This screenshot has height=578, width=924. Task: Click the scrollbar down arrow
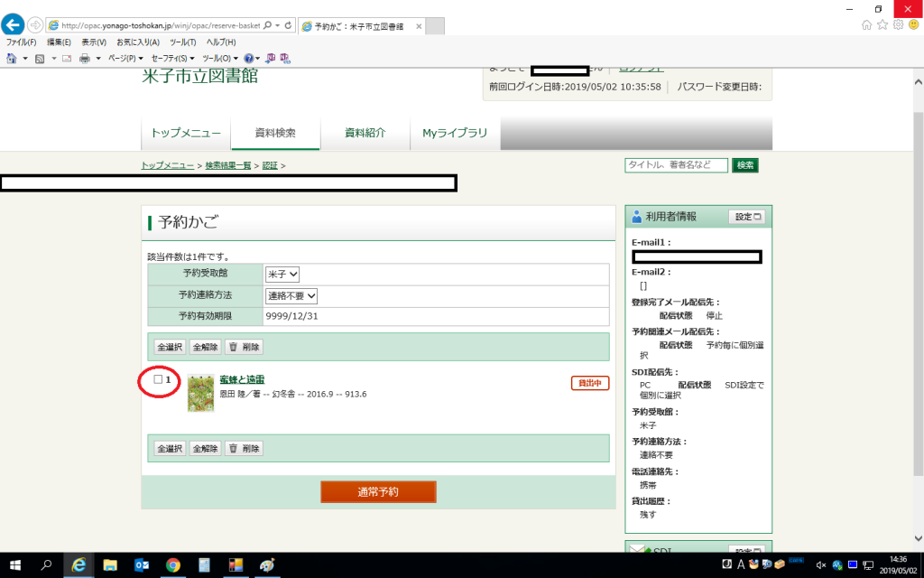click(918, 538)
